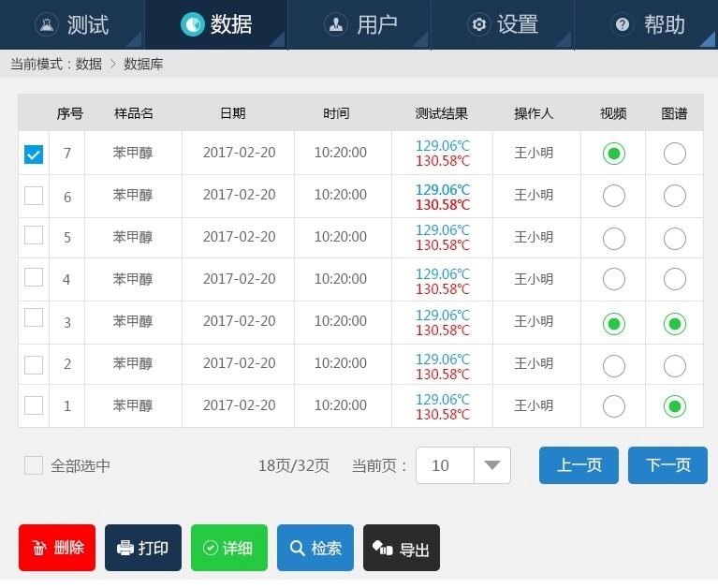Click the gear icon on 设置 tab
This screenshot has width=718, height=588.
[479, 24]
